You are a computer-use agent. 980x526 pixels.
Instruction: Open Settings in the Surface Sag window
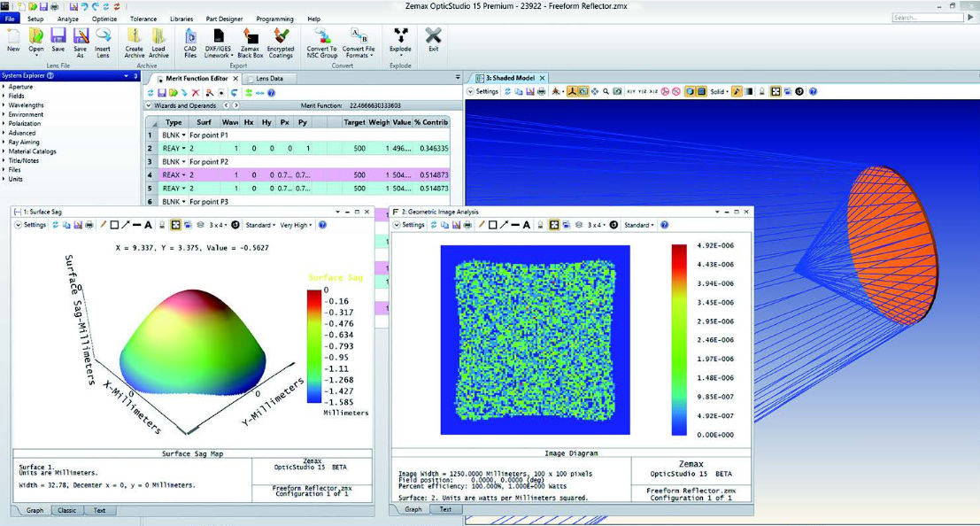point(31,225)
